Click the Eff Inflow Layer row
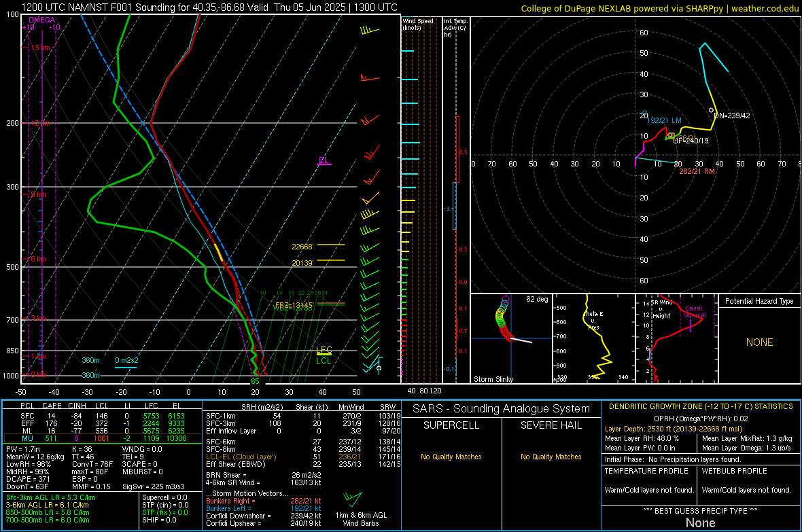Image resolution: width=802 pixels, height=532 pixels. coord(303,431)
